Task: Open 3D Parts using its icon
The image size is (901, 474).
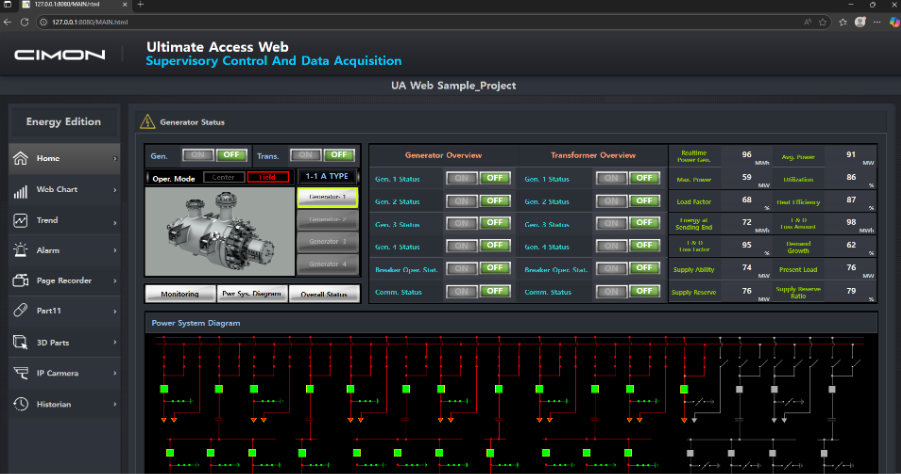Action: coord(20,342)
